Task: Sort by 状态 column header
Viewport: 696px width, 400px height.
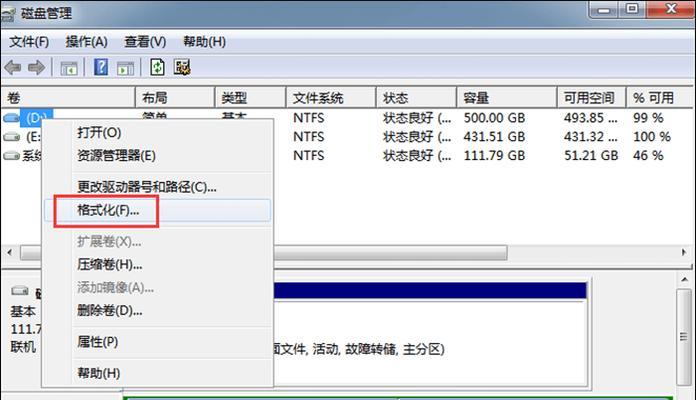Action: pyautogui.click(x=416, y=98)
